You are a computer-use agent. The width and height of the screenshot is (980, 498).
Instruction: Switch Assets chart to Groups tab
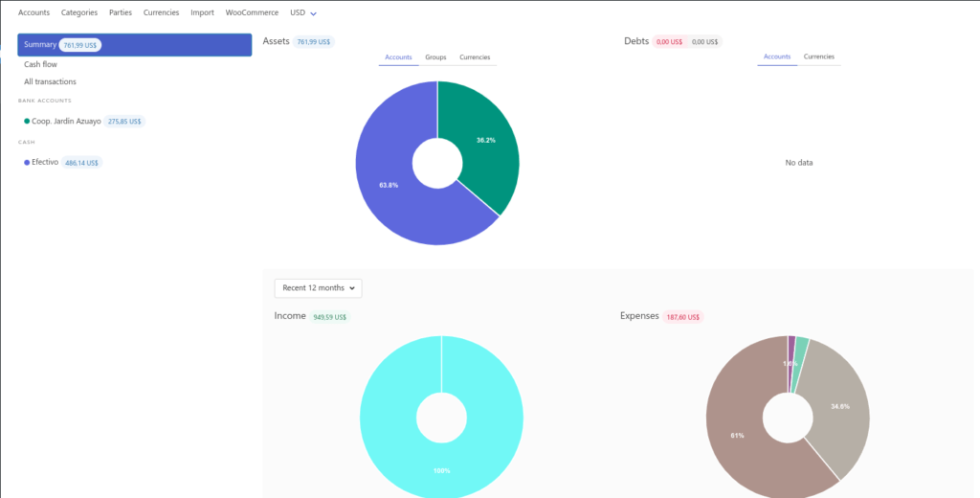(x=435, y=57)
